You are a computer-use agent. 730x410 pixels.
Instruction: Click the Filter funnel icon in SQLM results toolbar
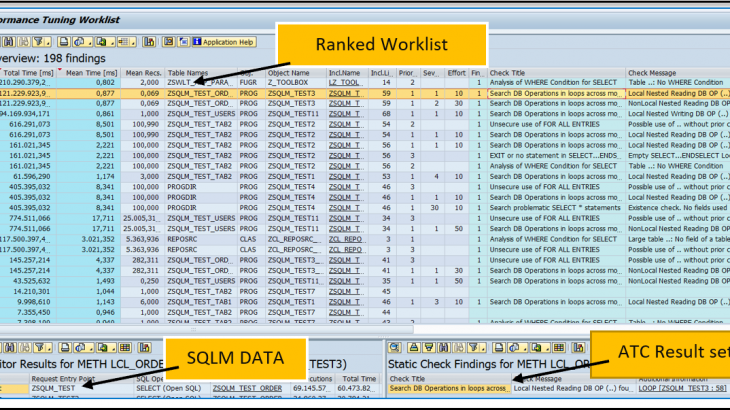(x=39, y=348)
